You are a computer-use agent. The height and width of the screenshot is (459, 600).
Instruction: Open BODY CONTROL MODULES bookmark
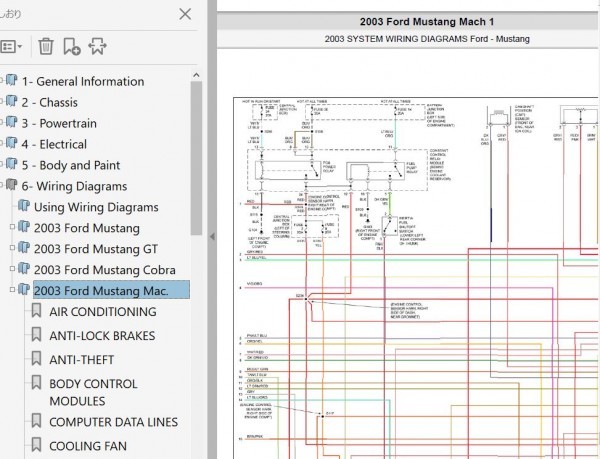tap(93, 392)
